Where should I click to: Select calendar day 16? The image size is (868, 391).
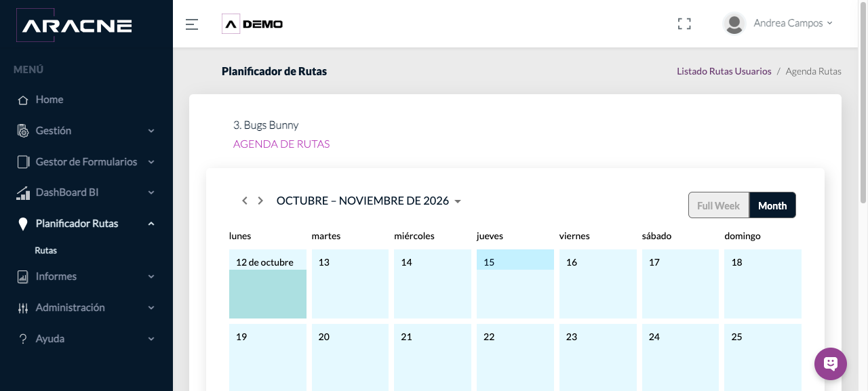pos(598,284)
